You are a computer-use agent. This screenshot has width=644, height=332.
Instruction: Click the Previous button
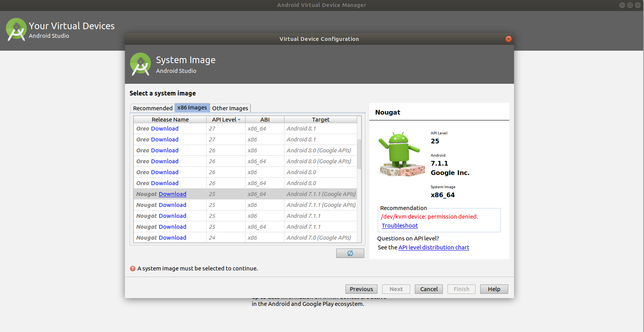click(x=361, y=289)
